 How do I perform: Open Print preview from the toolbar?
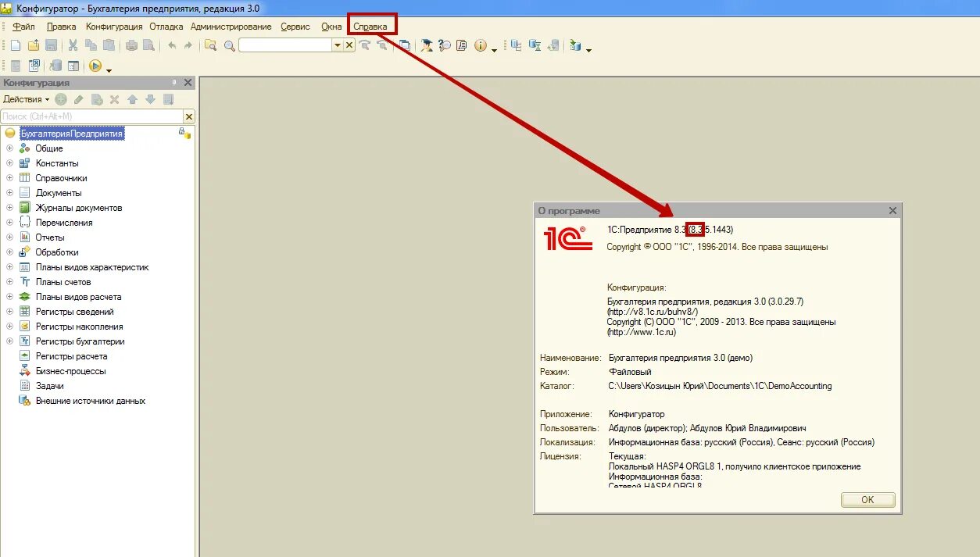(x=148, y=45)
